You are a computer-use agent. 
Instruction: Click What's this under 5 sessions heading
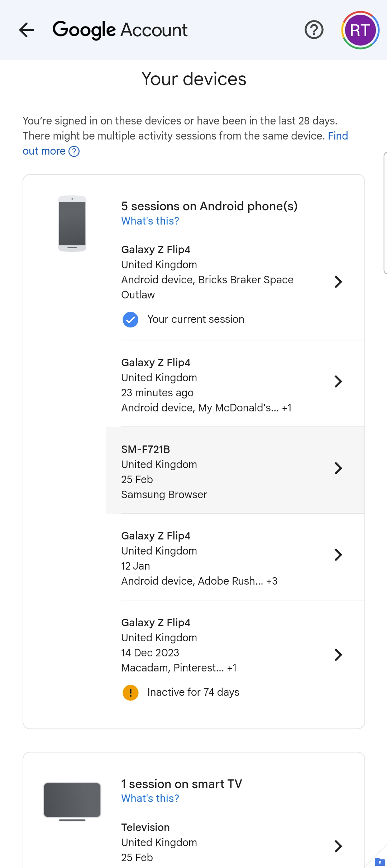coord(150,221)
